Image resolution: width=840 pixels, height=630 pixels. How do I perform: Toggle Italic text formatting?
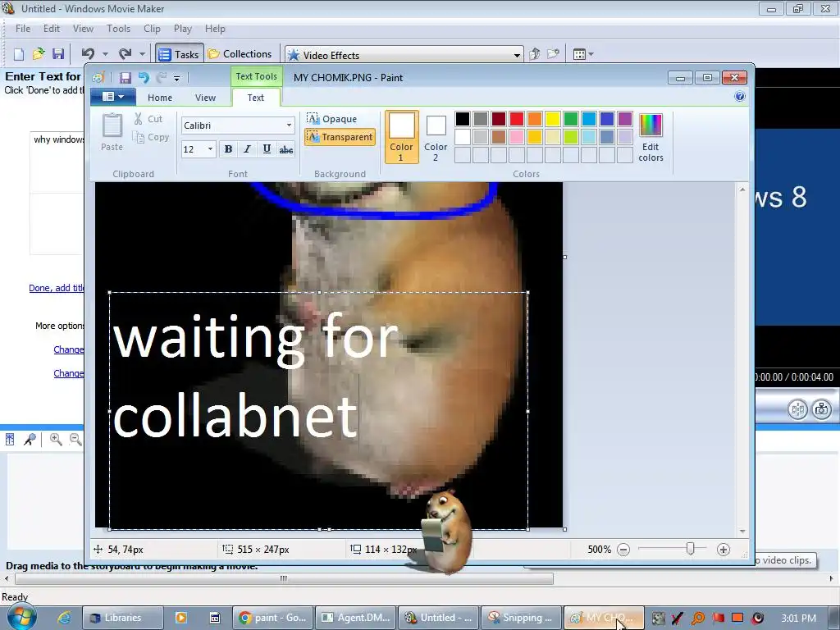[x=247, y=149]
